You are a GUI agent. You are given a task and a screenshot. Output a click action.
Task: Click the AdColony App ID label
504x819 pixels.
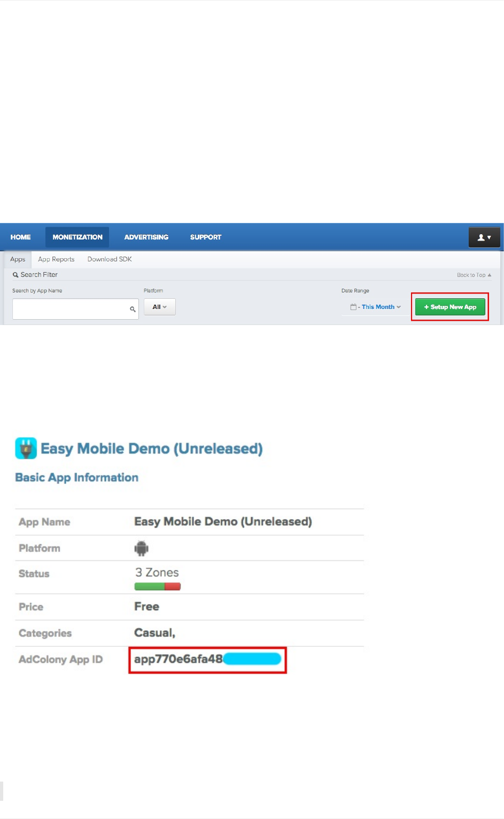pyautogui.click(x=60, y=660)
